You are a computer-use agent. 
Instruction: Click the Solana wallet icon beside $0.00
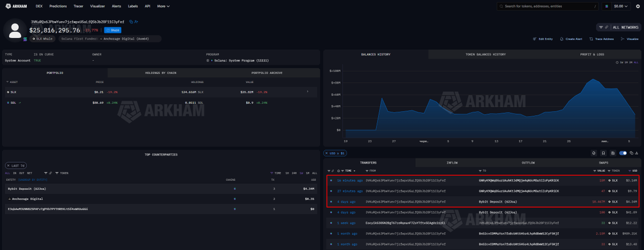coord(607,6)
